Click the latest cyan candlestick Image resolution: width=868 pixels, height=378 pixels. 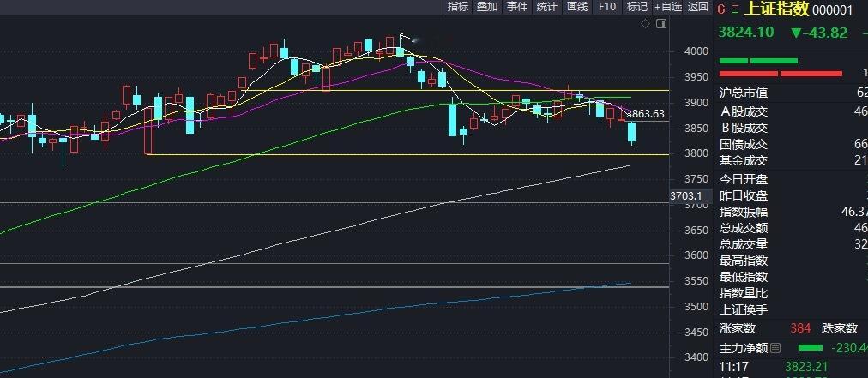(631, 133)
